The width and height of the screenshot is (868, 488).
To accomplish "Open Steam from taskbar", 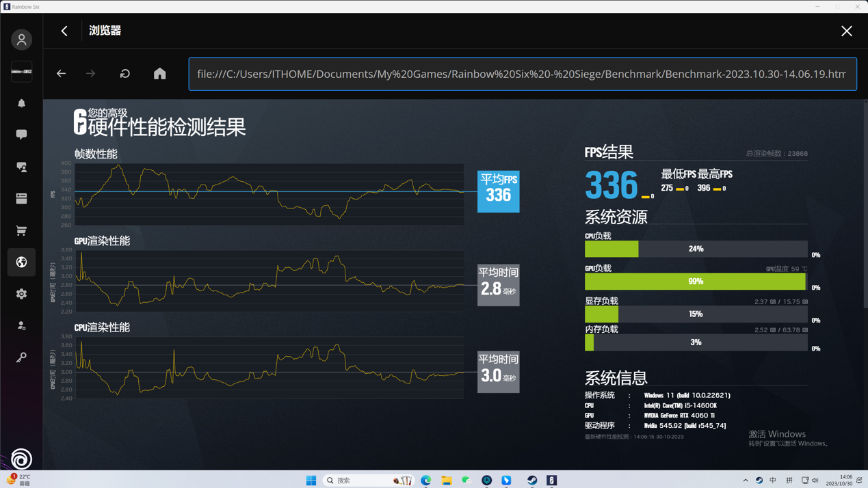I will pyautogui.click(x=532, y=480).
